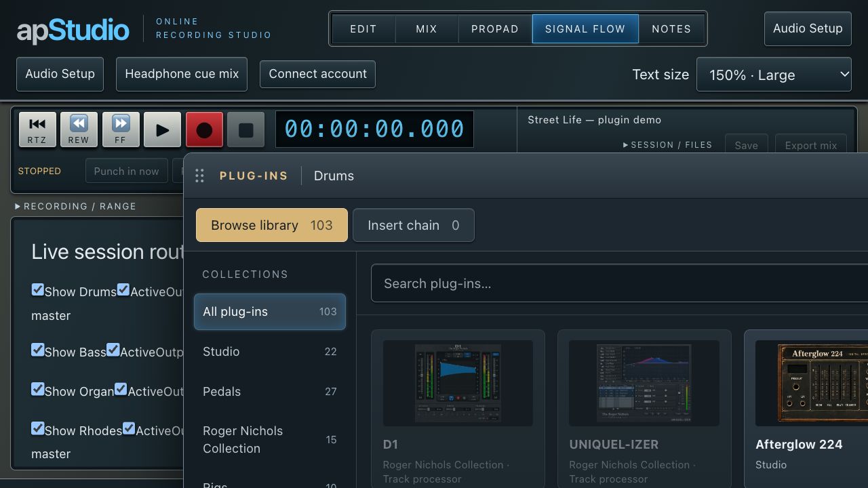Expand the Session / Files section
The height and width of the screenshot is (488, 868).
coord(667,145)
